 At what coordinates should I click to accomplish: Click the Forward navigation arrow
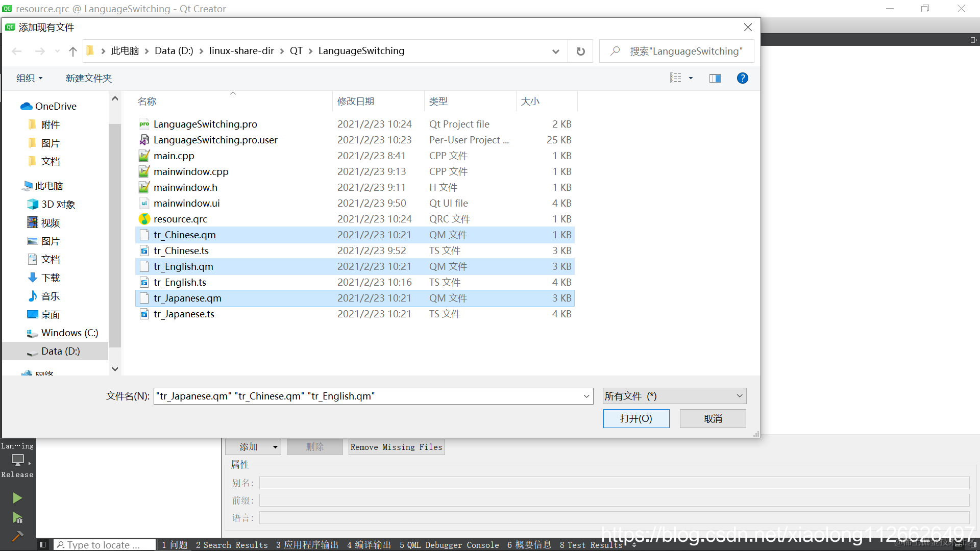pos(40,51)
